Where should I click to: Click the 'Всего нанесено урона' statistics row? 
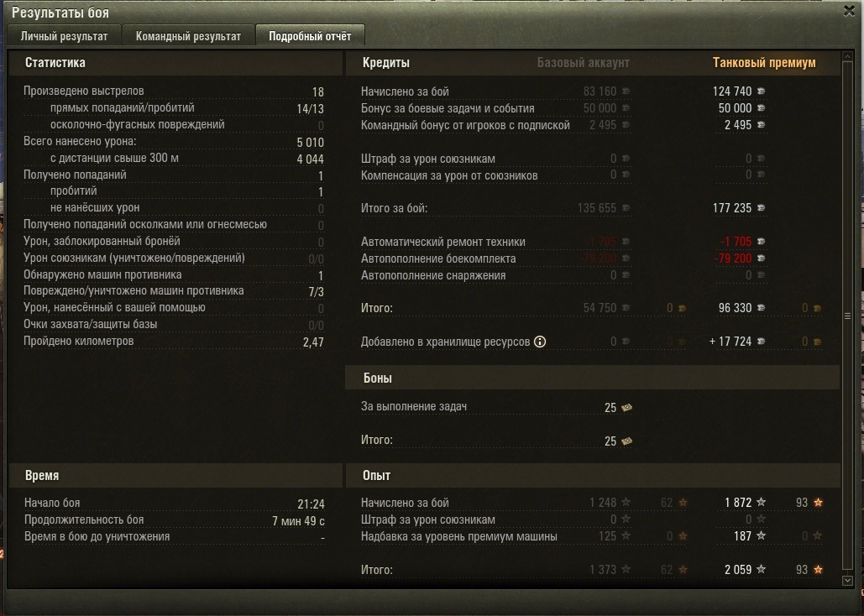click(x=174, y=142)
